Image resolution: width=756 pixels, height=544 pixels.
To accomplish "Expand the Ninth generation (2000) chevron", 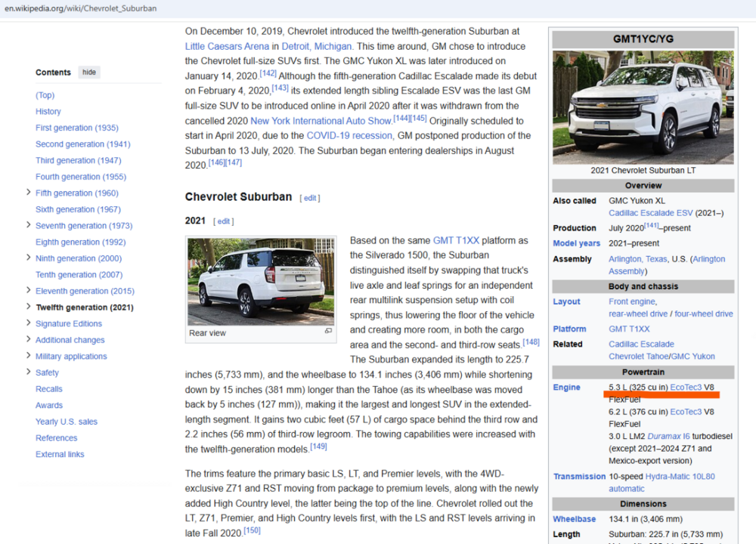I will pyautogui.click(x=28, y=258).
